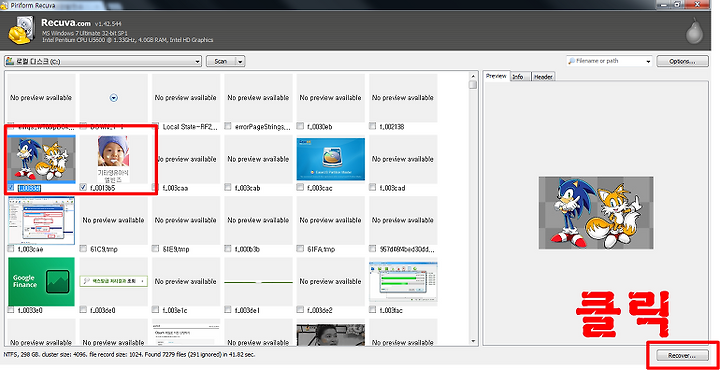Select the browser screenshot thumbnail f_003cae
Image resolution: width=720 pixels, height=370 pixels.
point(41,220)
